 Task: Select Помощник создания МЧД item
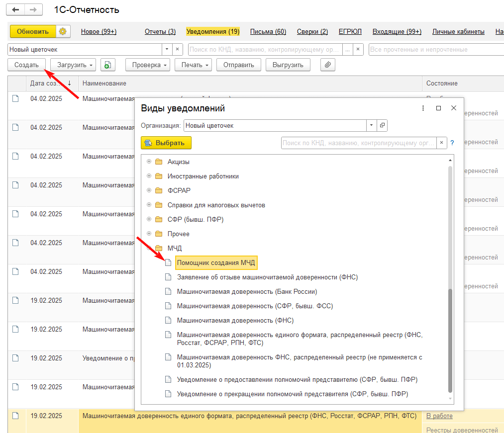[216, 262]
